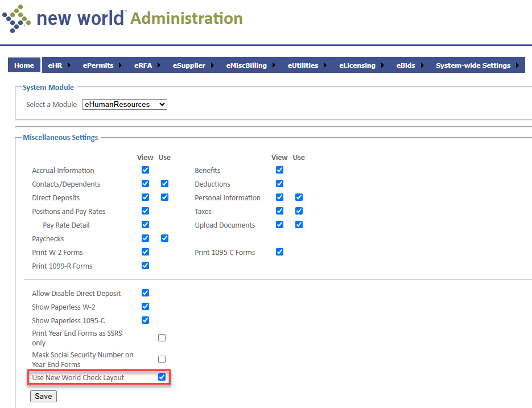532x408 pixels.
Task: Open the Home menu tab
Action: pyautogui.click(x=24, y=65)
